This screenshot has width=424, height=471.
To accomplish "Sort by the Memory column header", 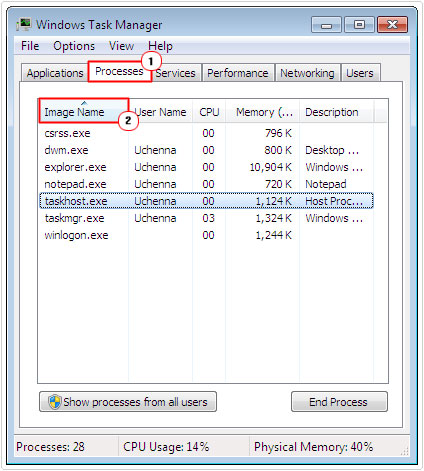I will point(263,112).
